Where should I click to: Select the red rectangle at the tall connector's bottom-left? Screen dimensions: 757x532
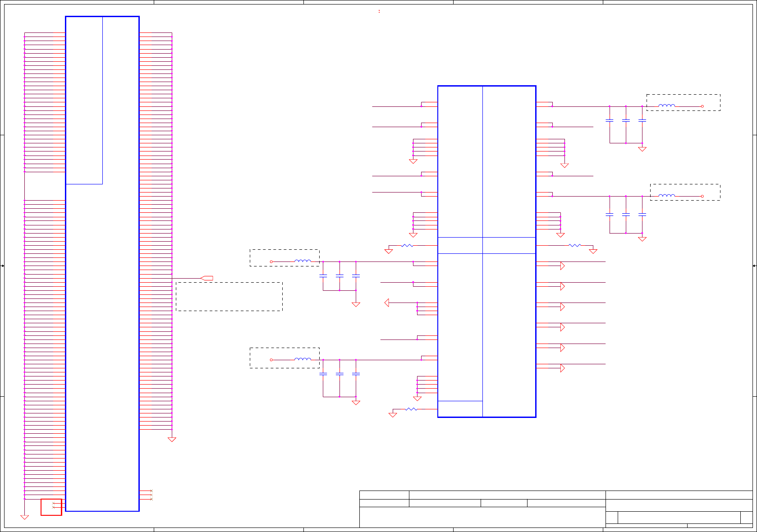pos(51,507)
